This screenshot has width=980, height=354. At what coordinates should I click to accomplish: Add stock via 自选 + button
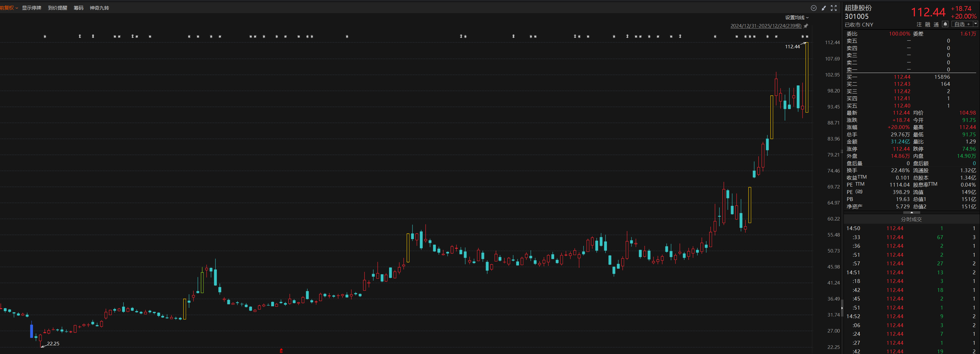962,24
